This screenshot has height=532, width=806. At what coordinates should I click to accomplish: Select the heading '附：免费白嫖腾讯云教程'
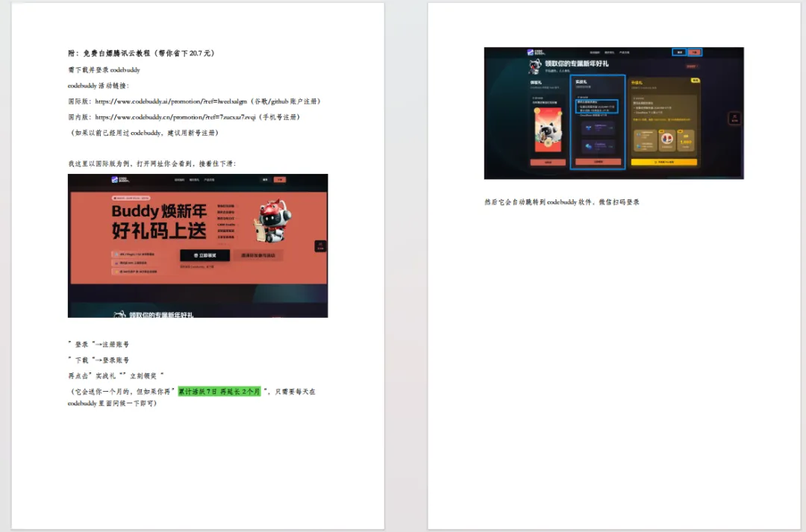[109, 53]
